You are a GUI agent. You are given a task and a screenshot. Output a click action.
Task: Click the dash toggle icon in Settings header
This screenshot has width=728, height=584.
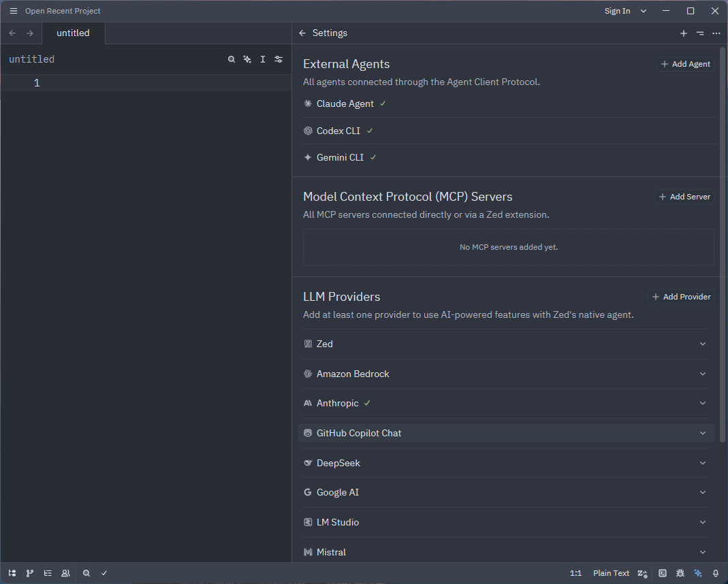700,33
